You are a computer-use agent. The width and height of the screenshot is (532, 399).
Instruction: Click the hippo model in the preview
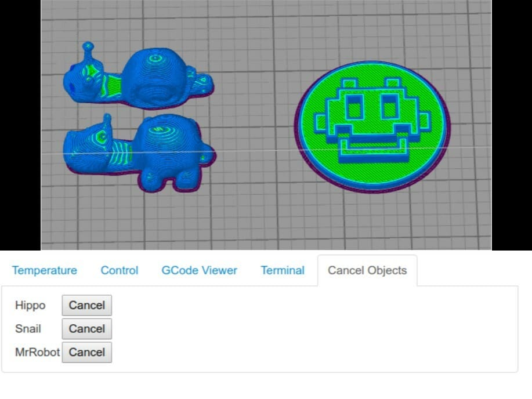[x=139, y=153]
